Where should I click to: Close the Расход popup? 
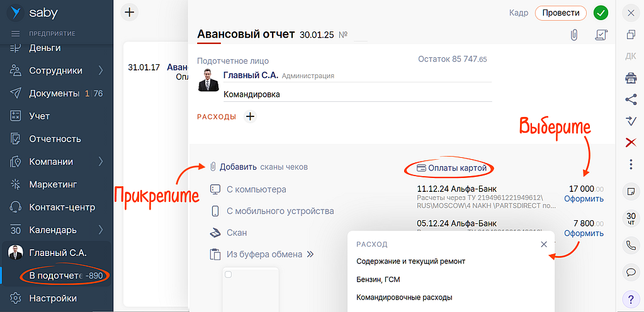pos(544,244)
